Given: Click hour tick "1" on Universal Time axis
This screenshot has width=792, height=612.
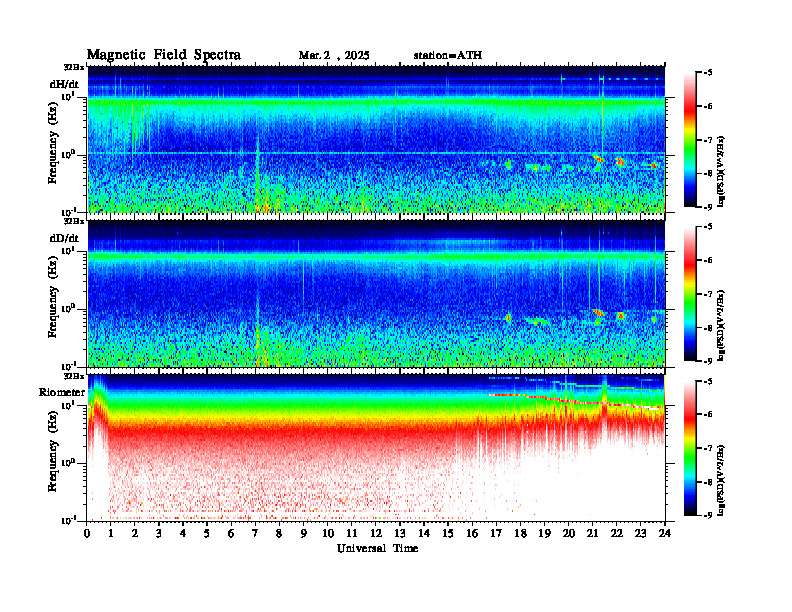Looking at the screenshot, I should 111,533.
